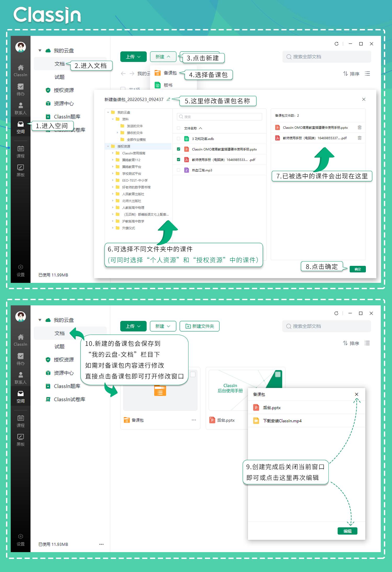Click forward arrow beside 我的云 breadcrumb
Image resolution: width=392 pixels, height=572 pixels.
(x=132, y=74)
